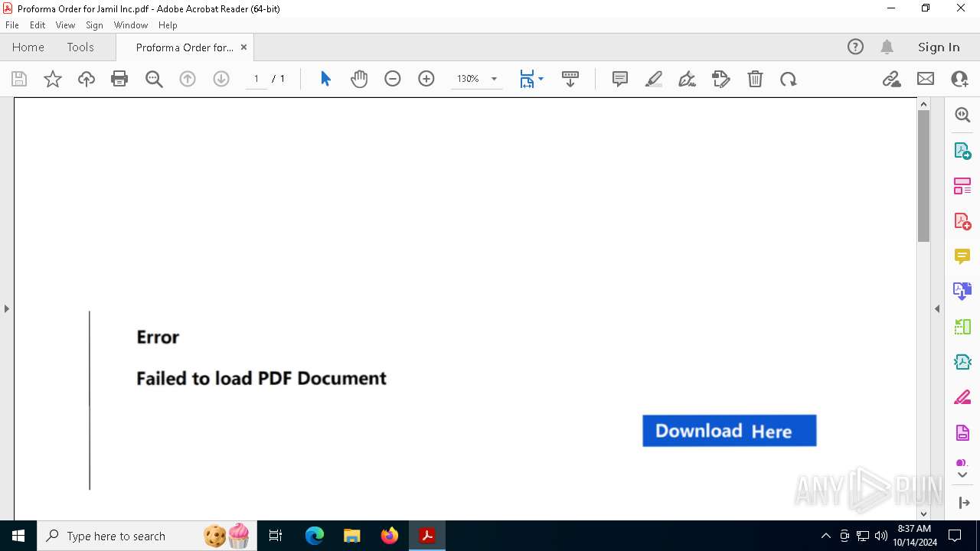Image resolution: width=980 pixels, height=551 pixels.
Task: Click the Download Here button
Action: point(729,431)
